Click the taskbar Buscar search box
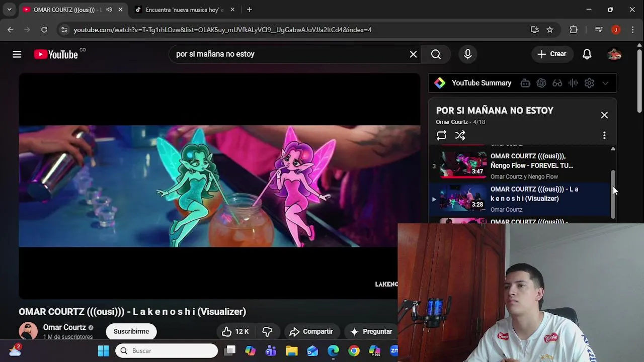 coord(167,350)
